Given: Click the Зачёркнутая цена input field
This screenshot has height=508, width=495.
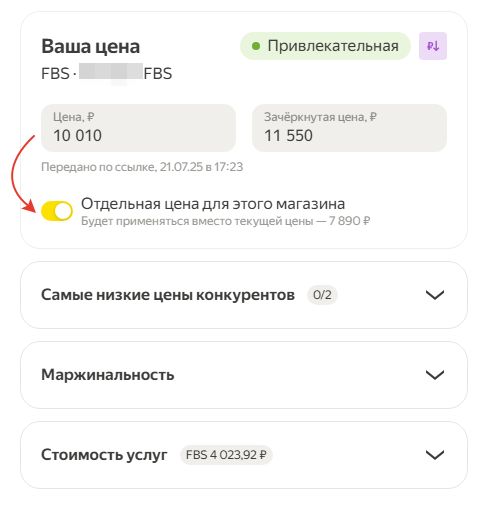Looking at the screenshot, I should [349, 128].
